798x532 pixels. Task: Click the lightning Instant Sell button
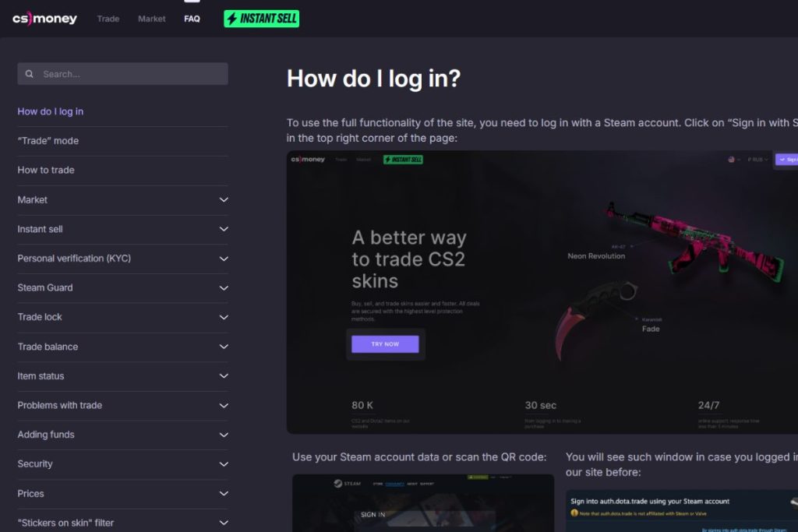(262, 19)
